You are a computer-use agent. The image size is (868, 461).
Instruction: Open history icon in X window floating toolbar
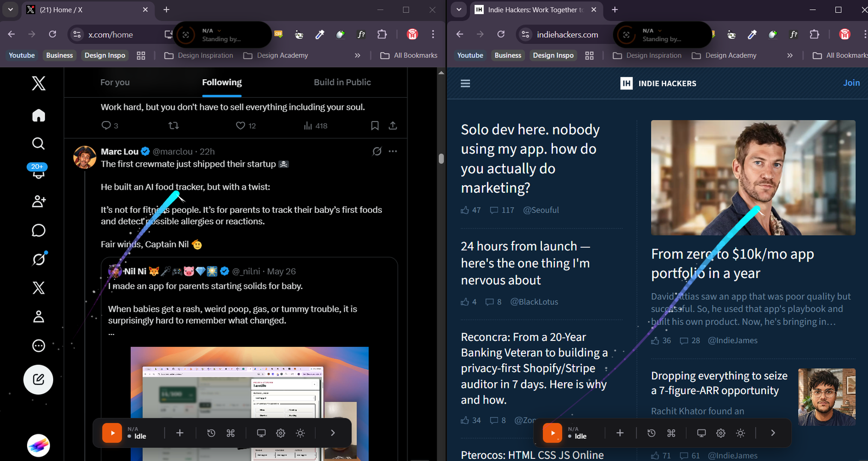pyautogui.click(x=211, y=433)
